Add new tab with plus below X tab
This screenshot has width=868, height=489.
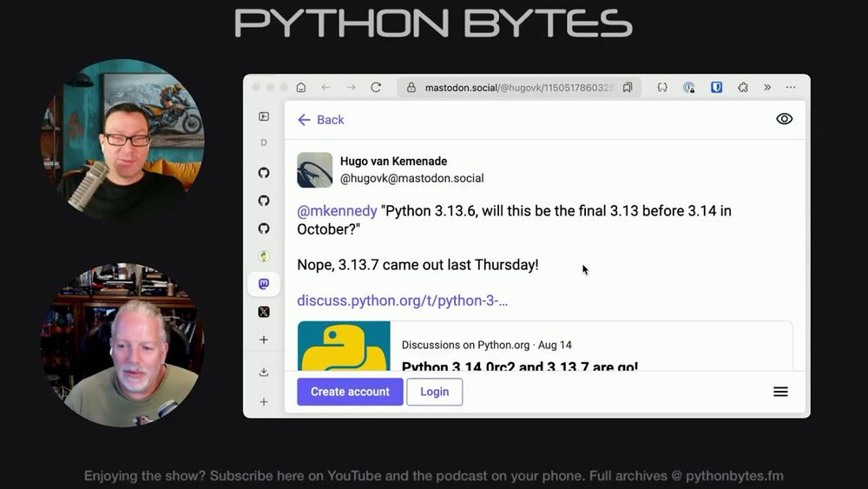(264, 340)
